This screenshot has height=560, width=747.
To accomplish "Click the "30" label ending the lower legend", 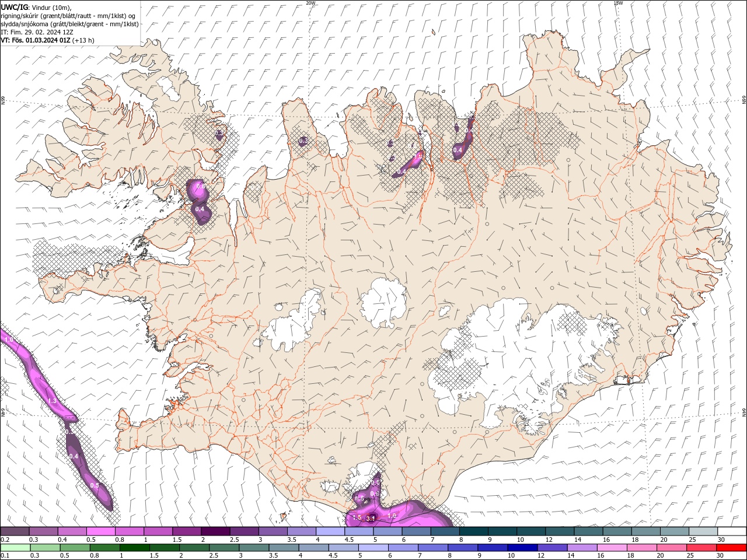I will click(721, 556).
